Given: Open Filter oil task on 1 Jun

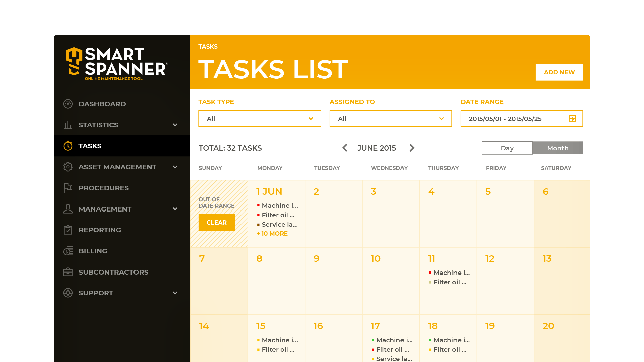Looking at the screenshot, I should click(276, 215).
